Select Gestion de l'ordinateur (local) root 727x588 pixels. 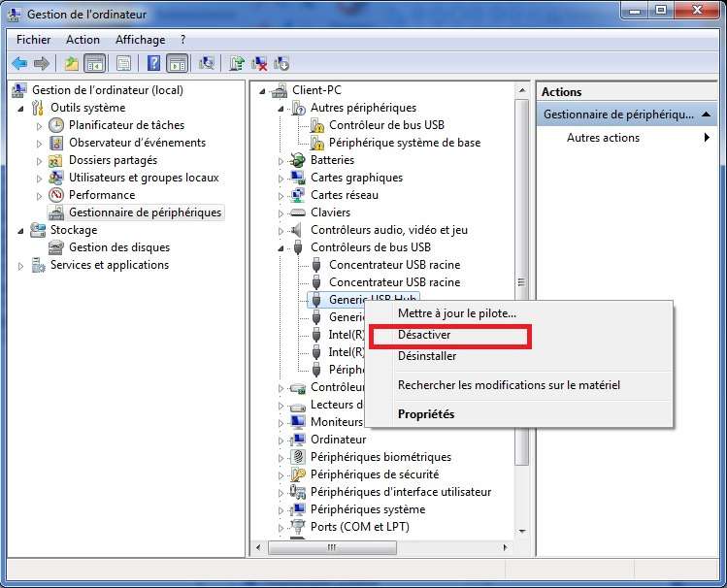(108, 90)
